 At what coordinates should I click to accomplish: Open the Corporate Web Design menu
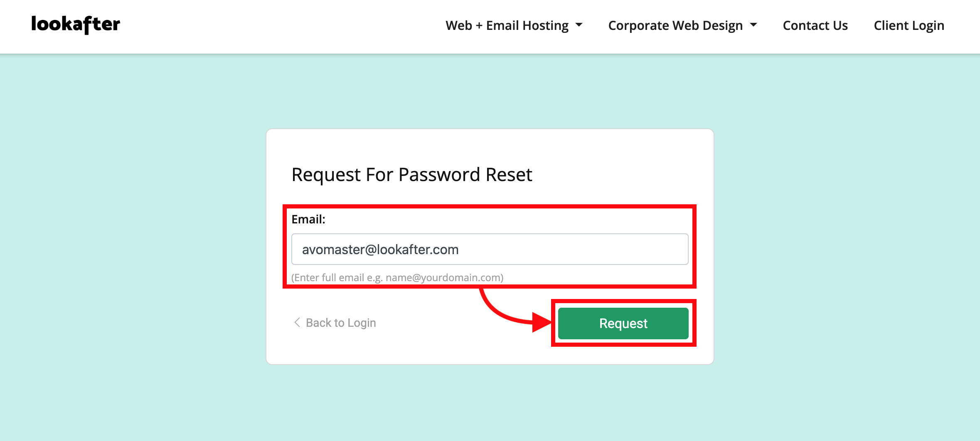click(x=675, y=26)
